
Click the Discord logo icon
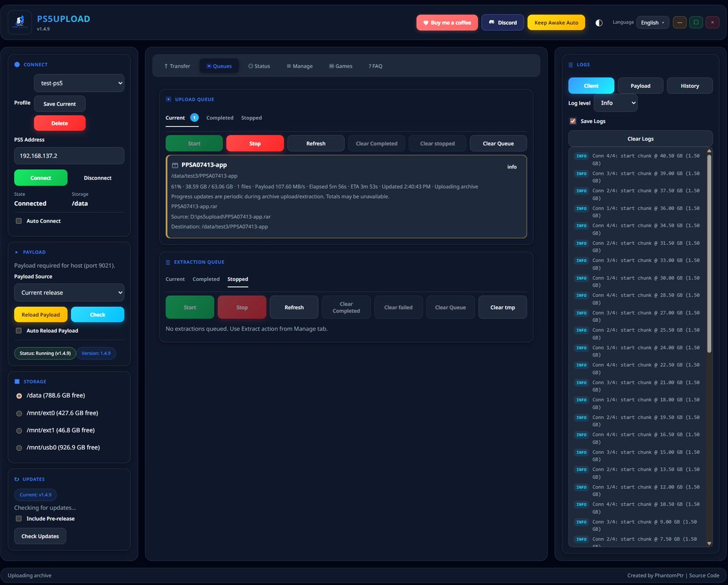[x=491, y=22]
